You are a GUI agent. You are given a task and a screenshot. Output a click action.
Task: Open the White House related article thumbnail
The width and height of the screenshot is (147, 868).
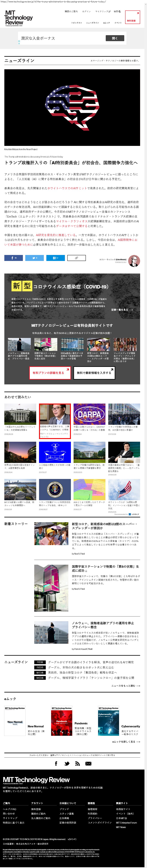coord(20,414)
